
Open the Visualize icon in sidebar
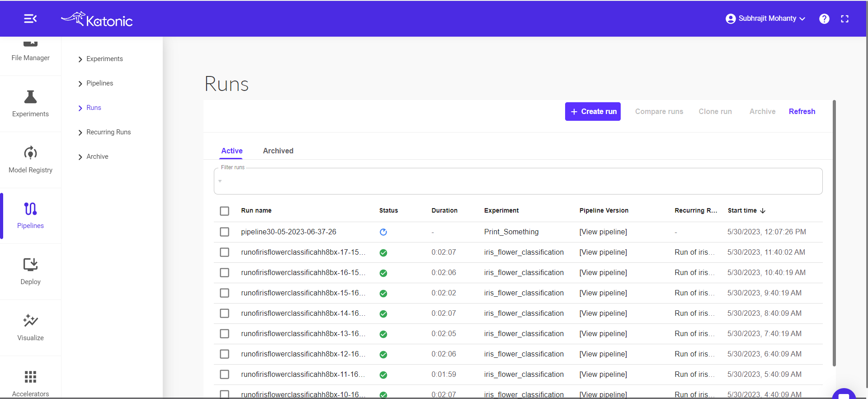point(30,320)
